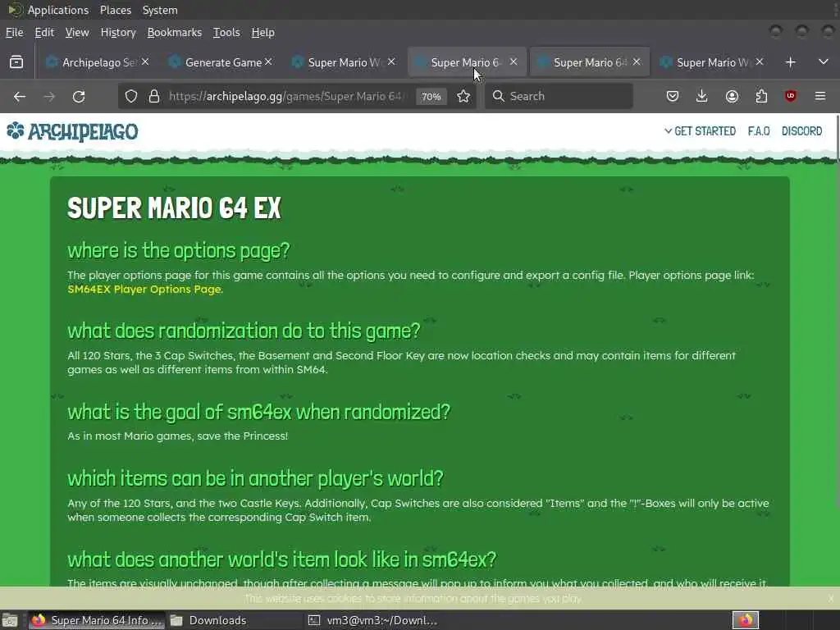Open the uBlock Origin extension icon
The height and width of the screenshot is (630, 840).
coord(791,97)
